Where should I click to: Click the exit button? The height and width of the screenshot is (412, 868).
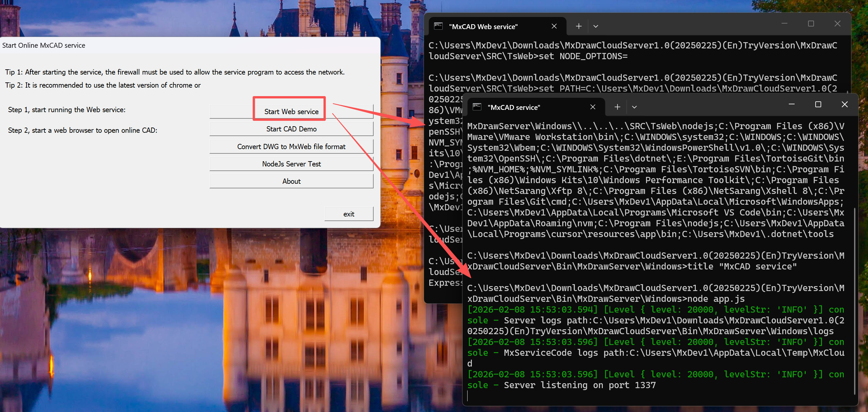(348, 214)
